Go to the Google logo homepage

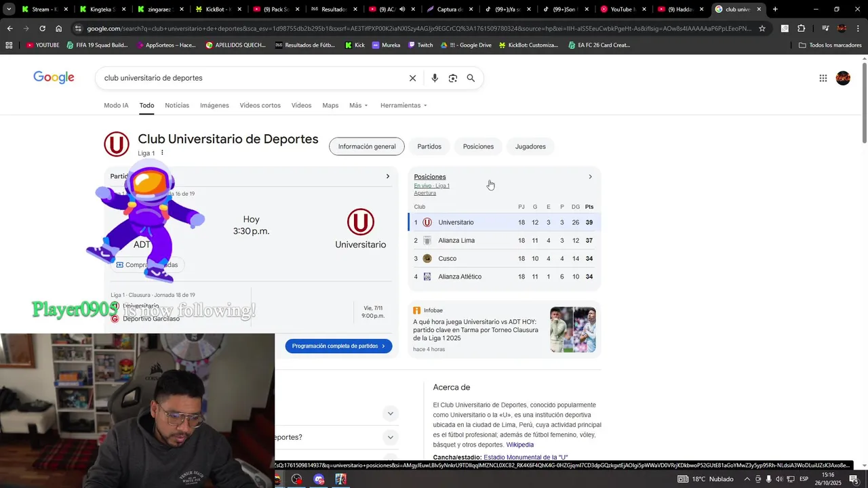(54, 77)
